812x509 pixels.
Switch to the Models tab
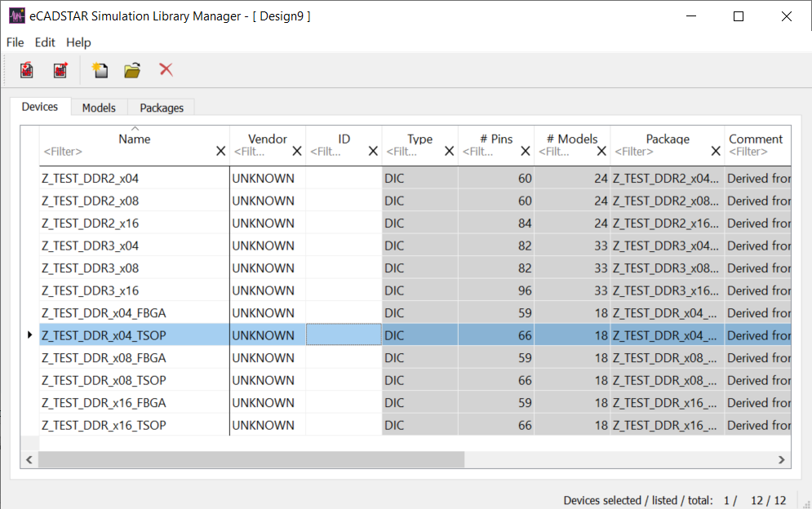click(x=99, y=108)
